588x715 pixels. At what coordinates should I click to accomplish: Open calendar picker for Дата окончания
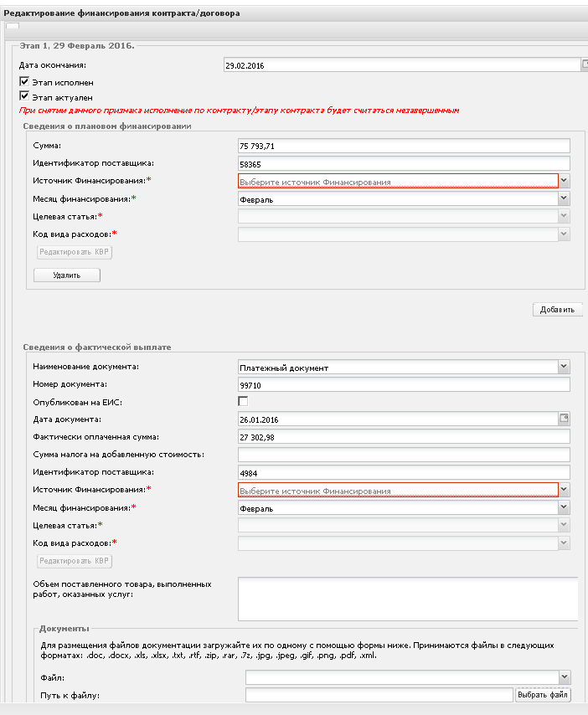pyautogui.click(x=585, y=64)
